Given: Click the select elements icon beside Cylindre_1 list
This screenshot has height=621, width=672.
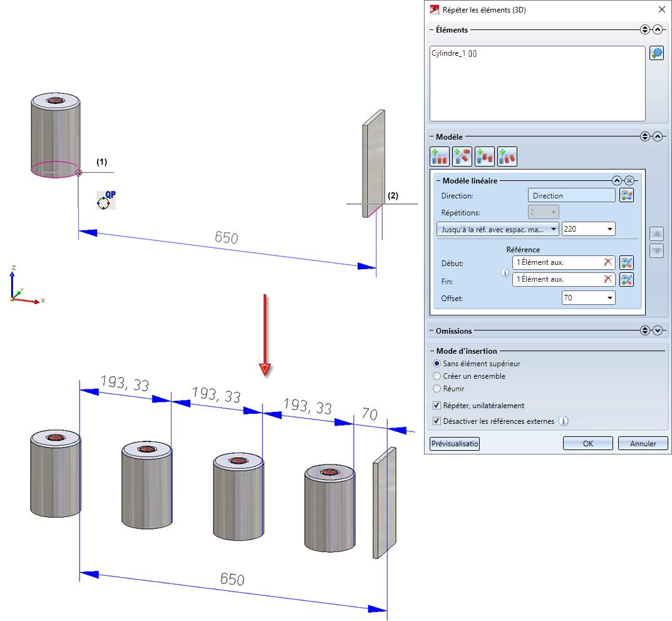Looking at the screenshot, I should coord(656,53).
